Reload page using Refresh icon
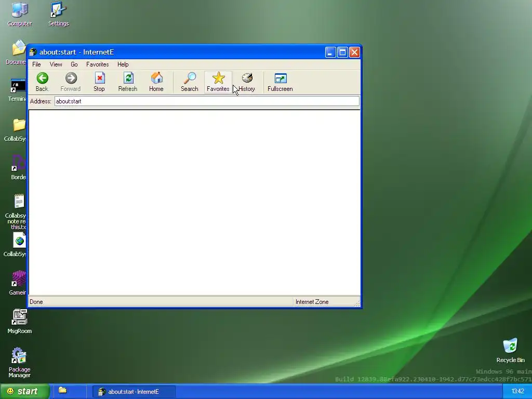 pyautogui.click(x=128, y=82)
